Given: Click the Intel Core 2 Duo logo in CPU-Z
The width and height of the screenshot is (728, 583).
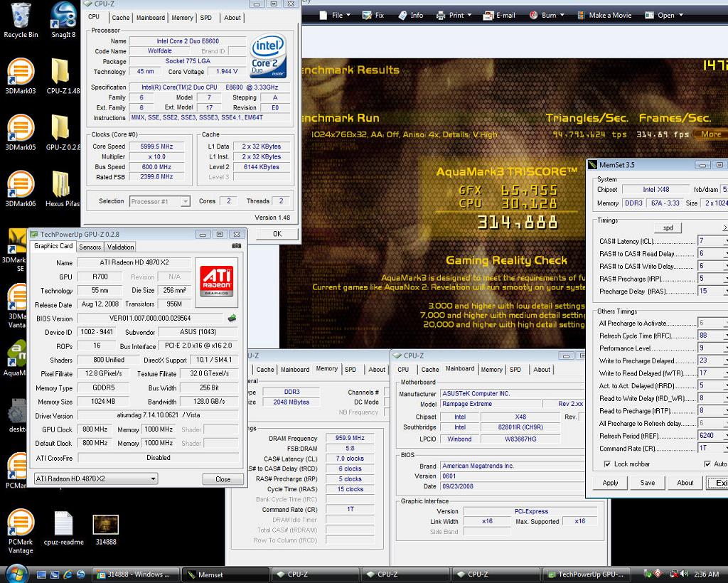Looking at the screenshot, I should (x=268, y=55).
